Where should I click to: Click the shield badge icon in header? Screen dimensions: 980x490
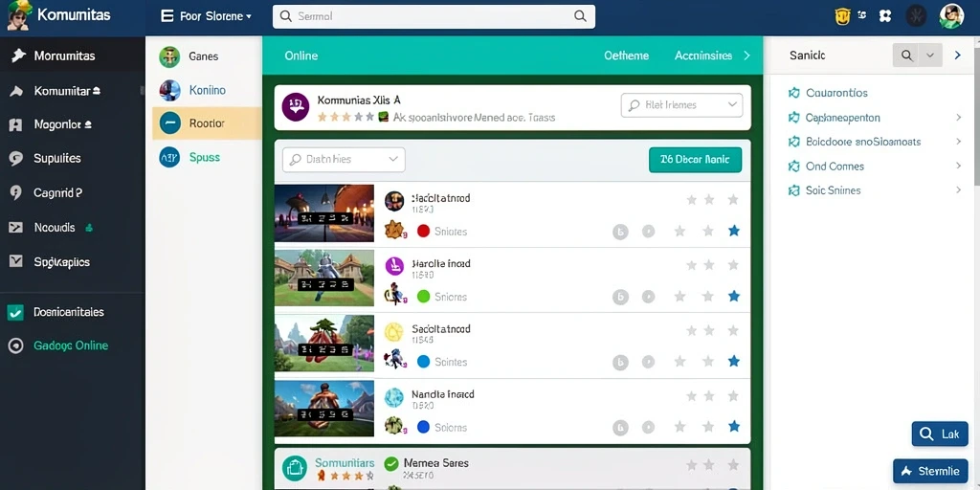point(842,16)
